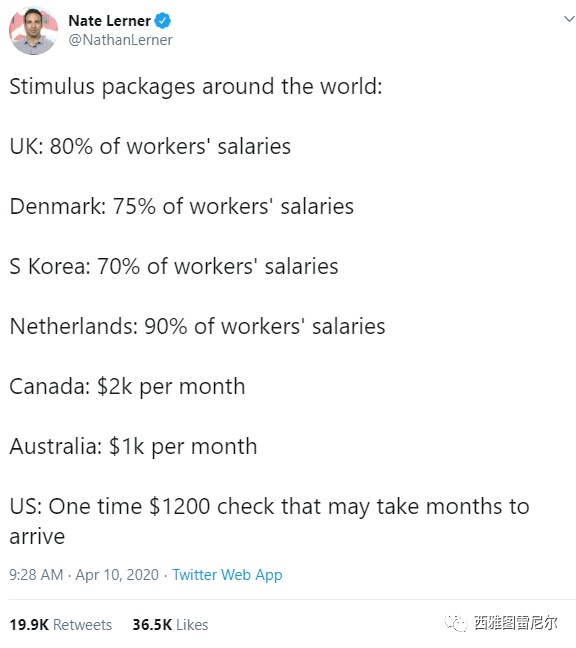Image resolution: width=576 pixels, height=648 pixels.
Task: Click the WeChat logo watermark icon
Action: [x=456, y=623]
